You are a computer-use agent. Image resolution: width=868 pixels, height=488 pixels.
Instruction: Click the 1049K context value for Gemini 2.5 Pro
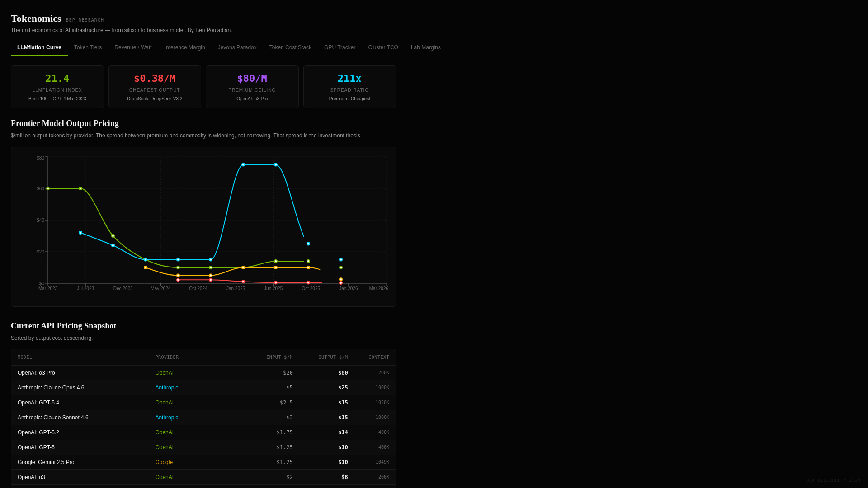point(382,462)
